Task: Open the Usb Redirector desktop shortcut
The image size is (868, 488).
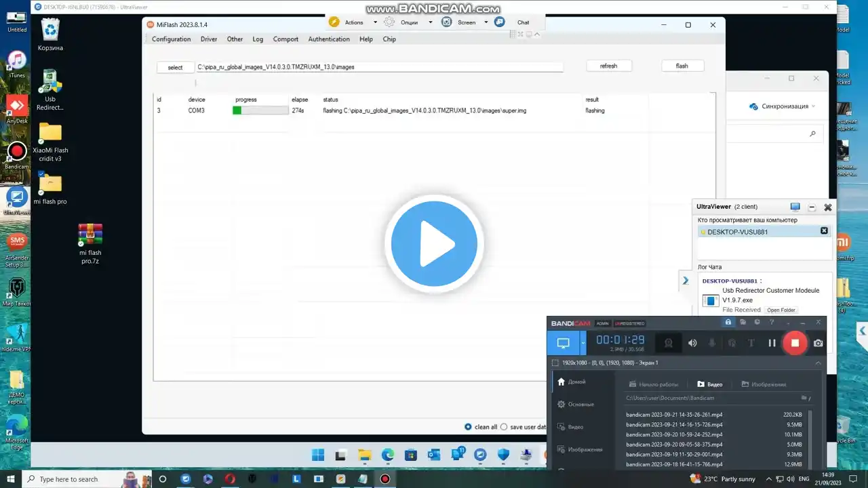Action: pos(50,89)
